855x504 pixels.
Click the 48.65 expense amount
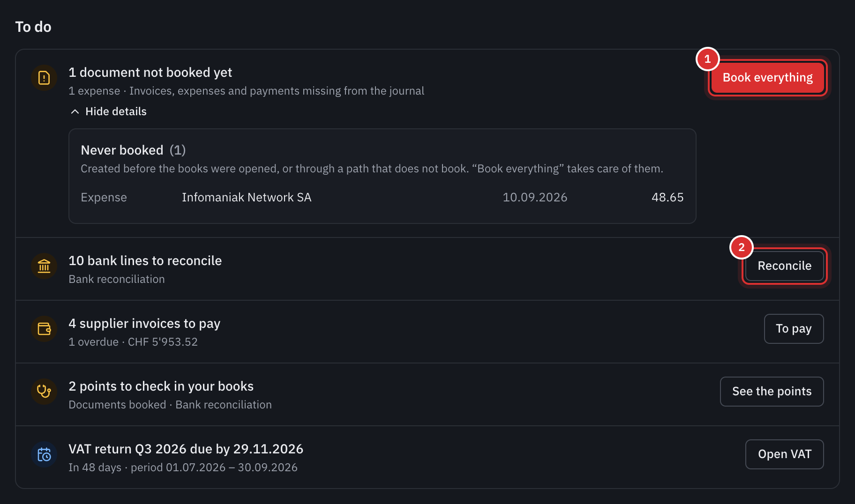[667, 197]
